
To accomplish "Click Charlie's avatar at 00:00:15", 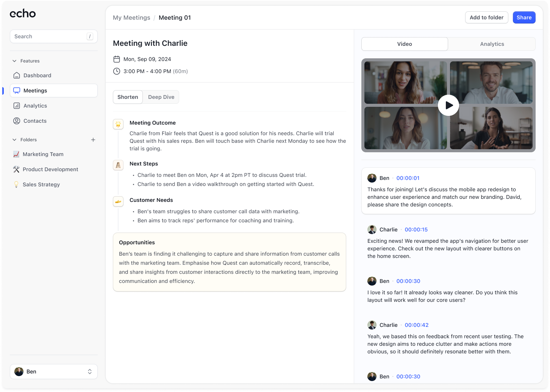I will (372, 230).
